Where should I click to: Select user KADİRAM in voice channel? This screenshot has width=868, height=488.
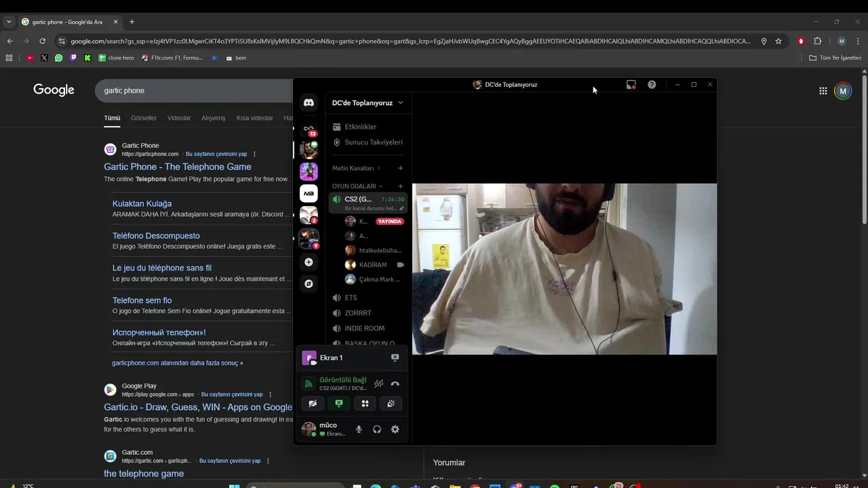(x=374, y=265)
